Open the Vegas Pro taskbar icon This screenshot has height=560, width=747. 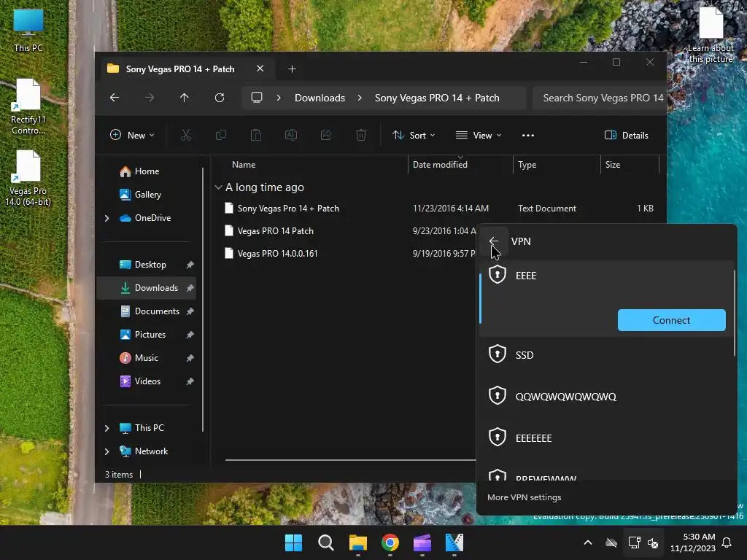click(x=454, y=542)
